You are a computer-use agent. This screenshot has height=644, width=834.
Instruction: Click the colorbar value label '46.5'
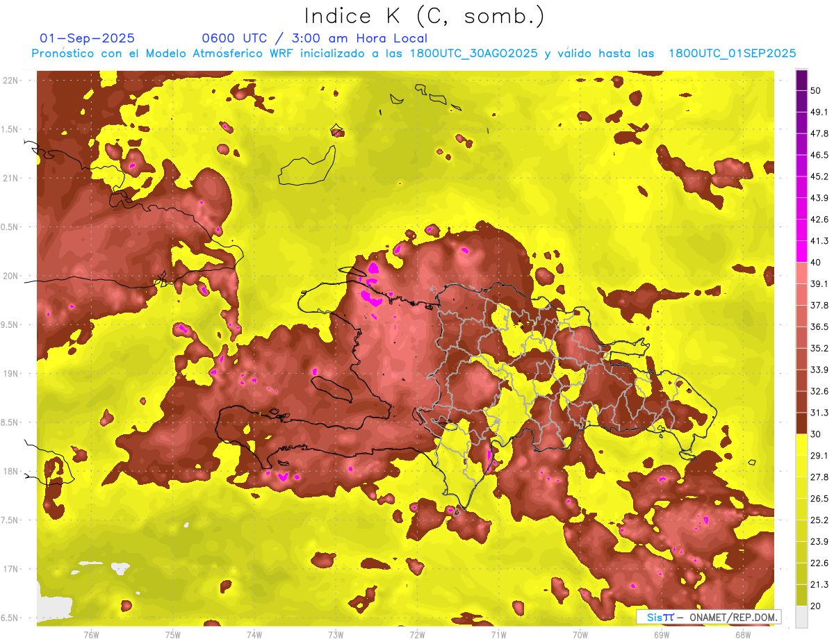pos(819,155)
